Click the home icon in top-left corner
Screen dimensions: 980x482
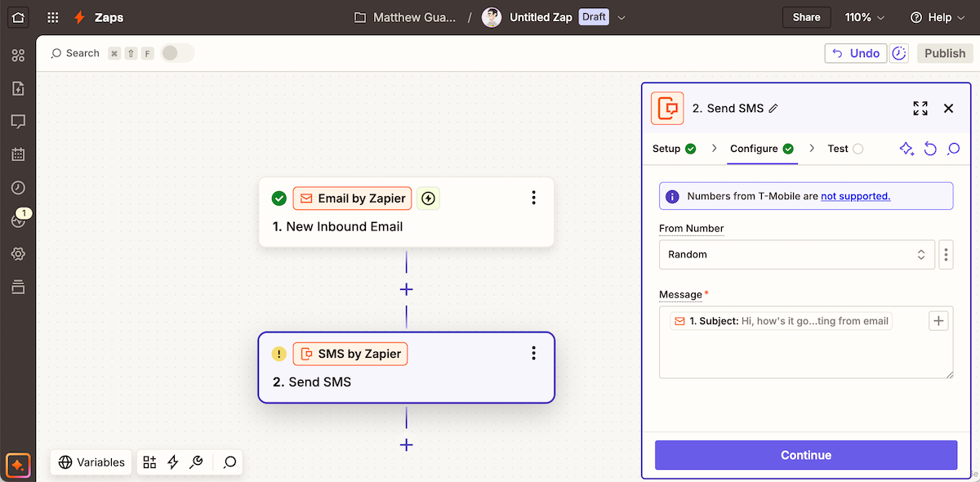[18, 17]
